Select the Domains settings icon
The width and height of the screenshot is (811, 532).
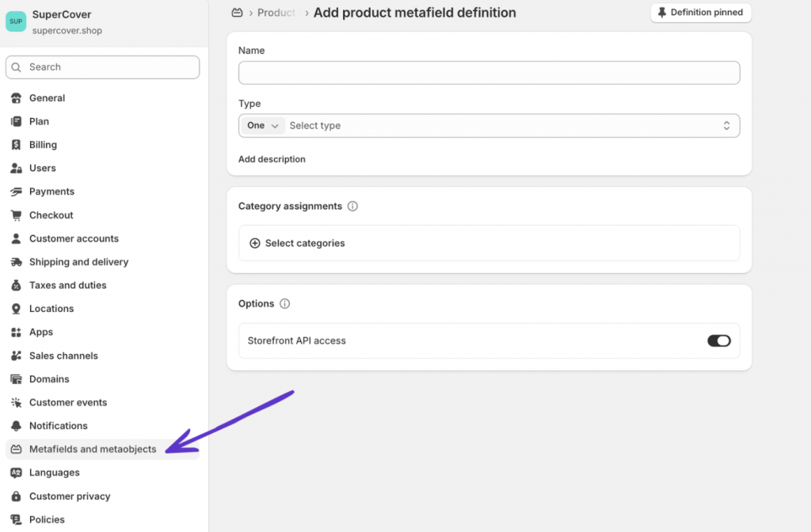pyautogui.click(x=17, y=378)
